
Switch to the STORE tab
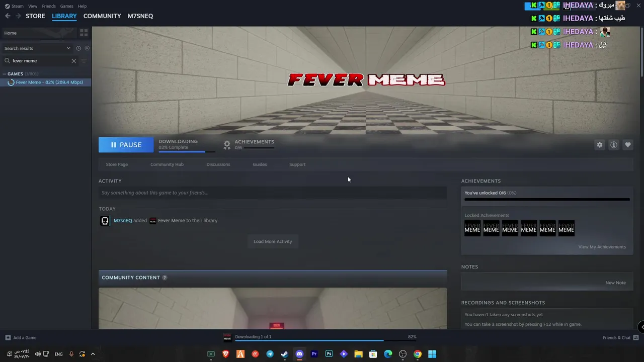pos(35,16)
